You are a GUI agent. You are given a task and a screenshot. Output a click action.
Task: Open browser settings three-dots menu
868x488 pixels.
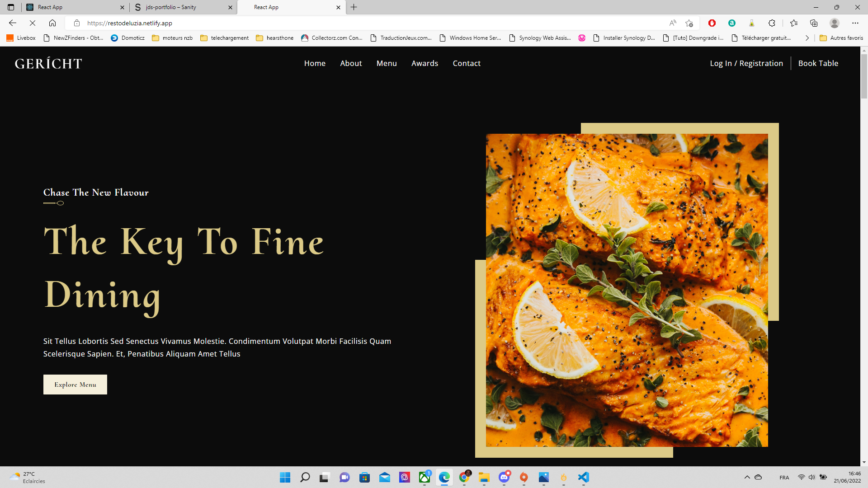click(855, 23)
